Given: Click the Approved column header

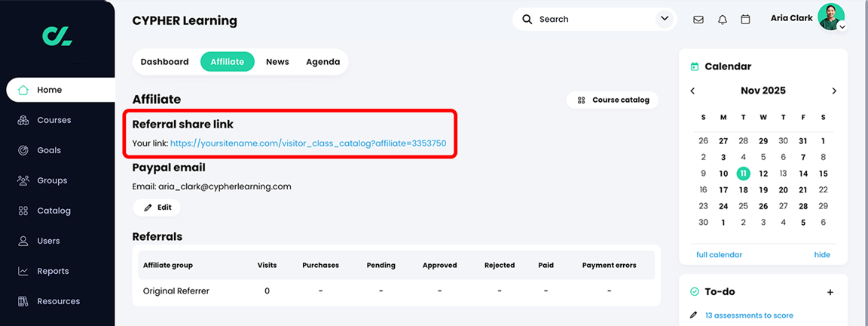Looking at the screenshot, I should click(439, 265).
